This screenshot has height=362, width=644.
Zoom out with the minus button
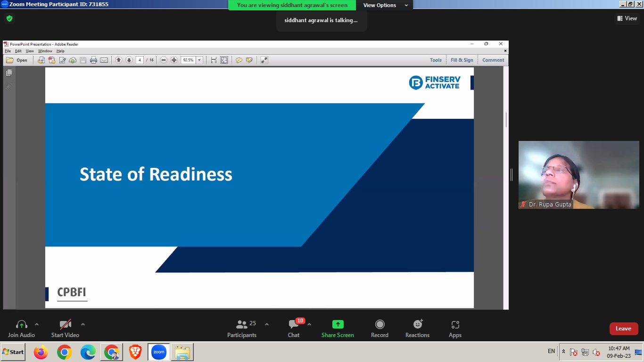[164, 60]
